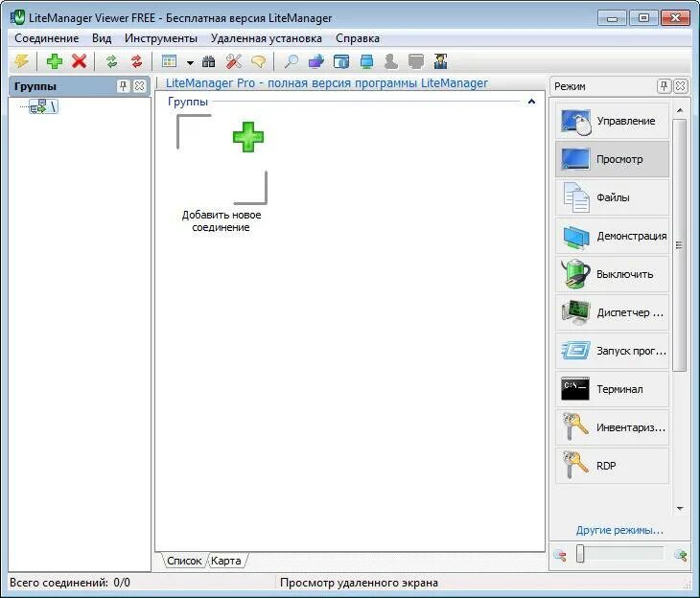The image size is (700, 598).
Task: Open the LiteManager Pro full version link
Action: pos(327,83)
